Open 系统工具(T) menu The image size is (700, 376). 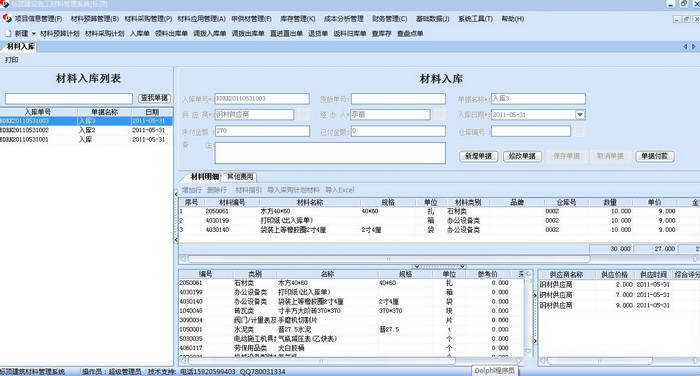click(475, 19)
